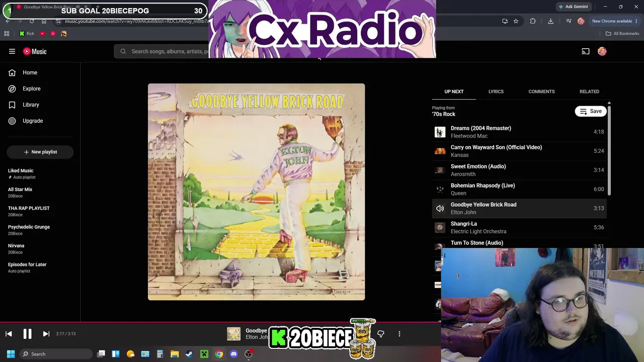Play Dreams (2004 Remaster) from queue
Screen dimensions: 644x362
[x=519, y=132]
